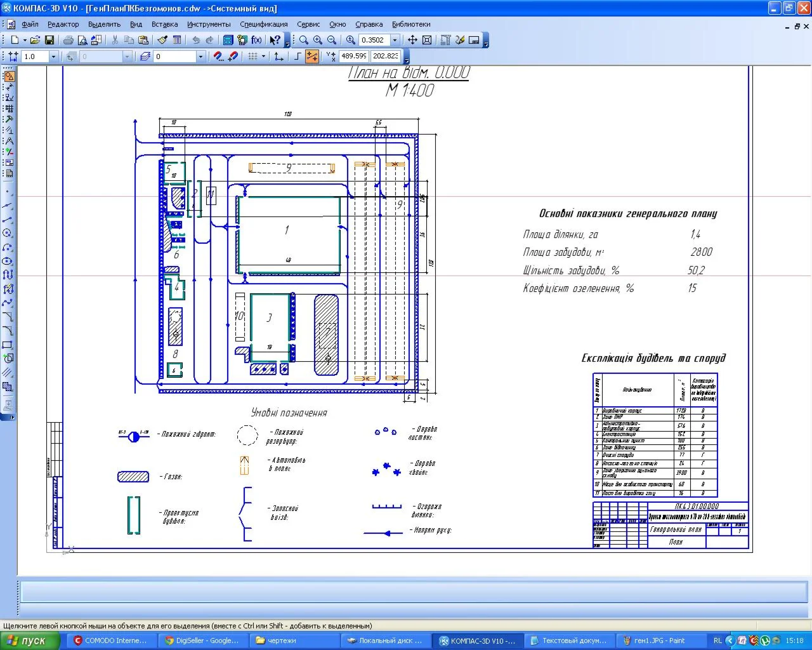The height and width of the screenshot is (650, 812).
Task: Select the rectangle drawing tool
Action: (8, 345)
